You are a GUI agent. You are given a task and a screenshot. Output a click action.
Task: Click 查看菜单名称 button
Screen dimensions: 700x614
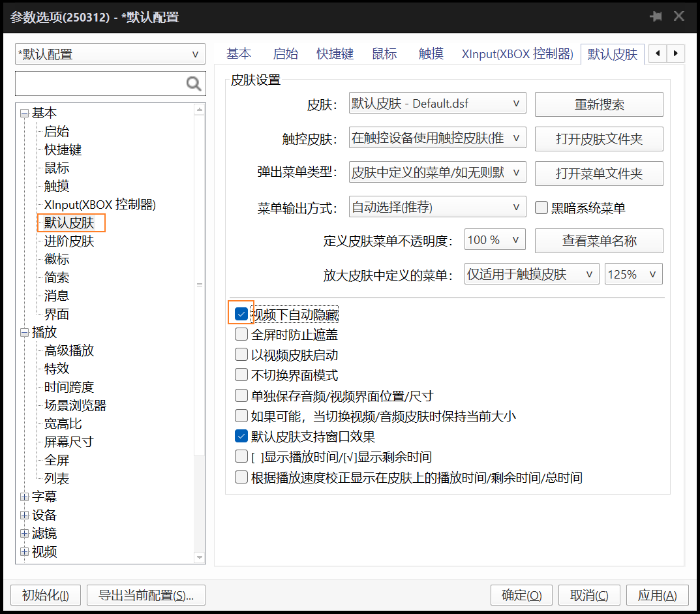[599, 241]
